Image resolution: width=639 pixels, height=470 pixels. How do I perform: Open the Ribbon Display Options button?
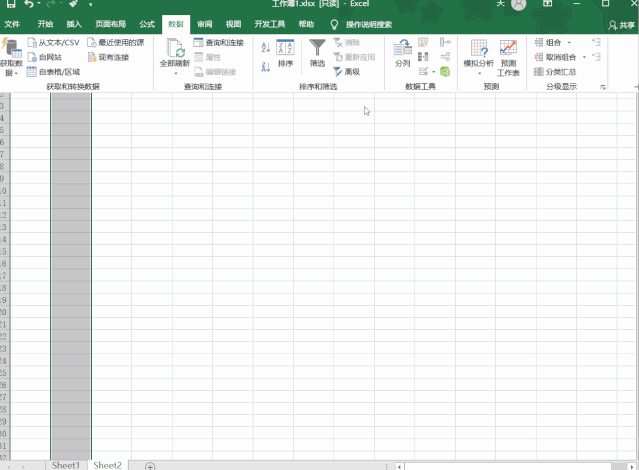coord(547,4)
